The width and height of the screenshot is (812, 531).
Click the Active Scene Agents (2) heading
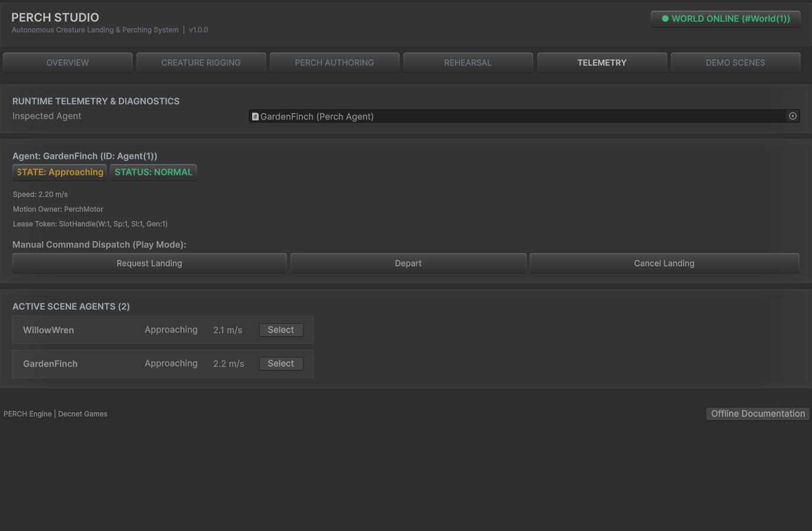pyautogui.click(x=71, y=306)
